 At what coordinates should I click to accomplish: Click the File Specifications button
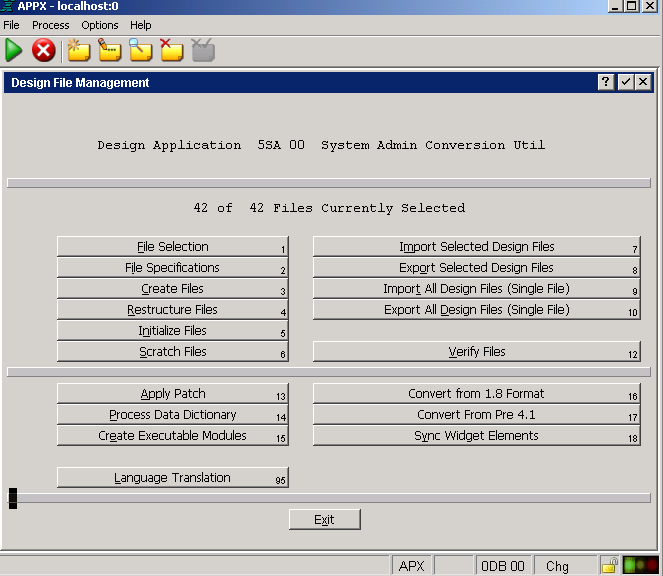173,268
